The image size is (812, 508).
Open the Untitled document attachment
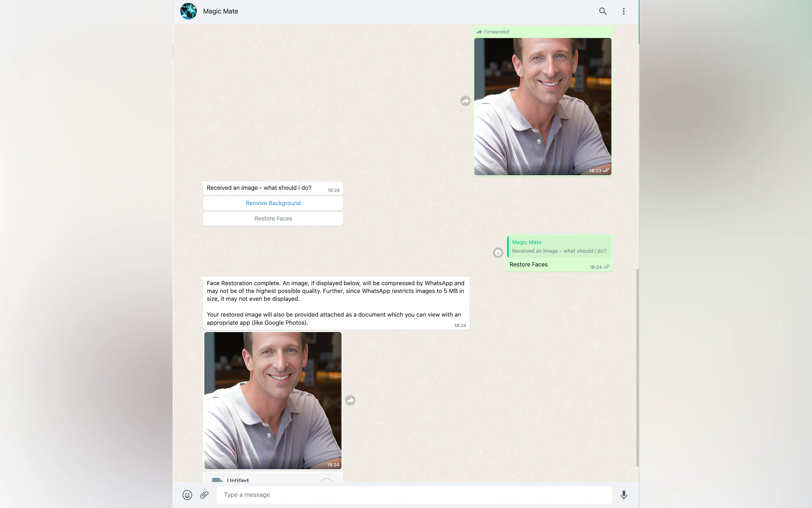[238, 480]
